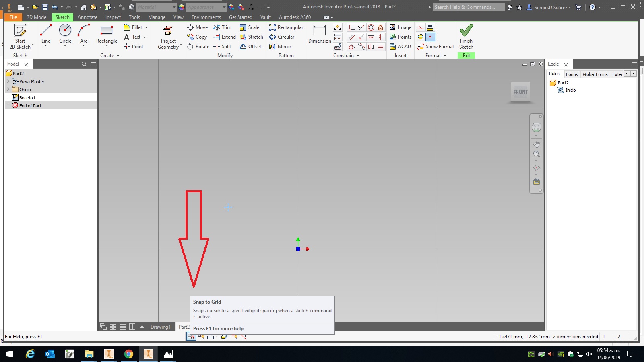Toggle Snap to Grid in status bar
The height and width of the screenshot is (362, 644).
click(x=190, y=336)
